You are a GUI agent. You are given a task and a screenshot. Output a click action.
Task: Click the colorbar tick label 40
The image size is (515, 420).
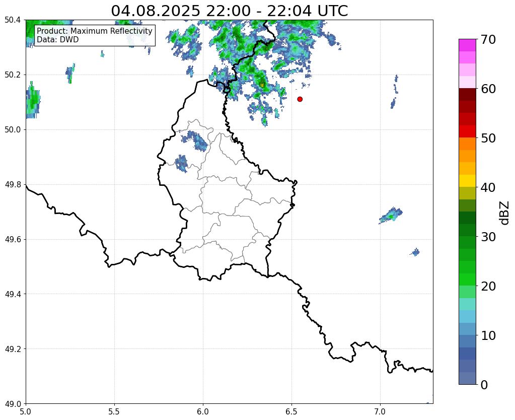pyautogui.click(x=488, y=187)
